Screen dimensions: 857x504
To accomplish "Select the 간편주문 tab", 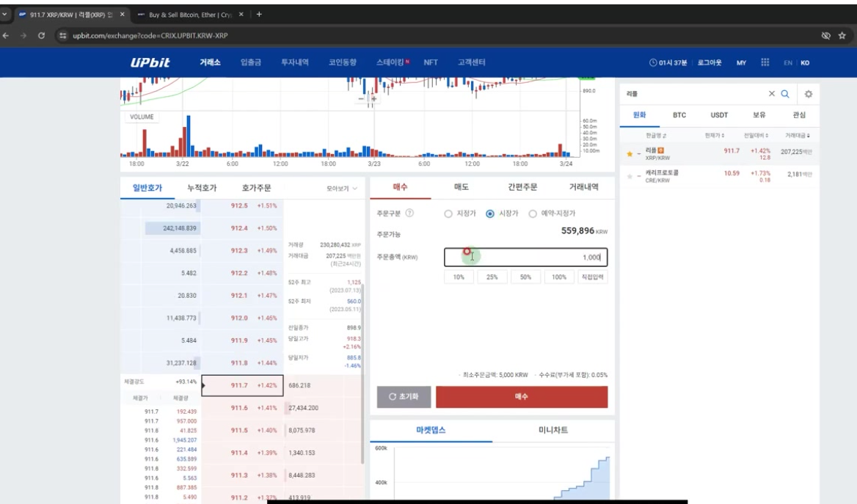I will (522, 187).
